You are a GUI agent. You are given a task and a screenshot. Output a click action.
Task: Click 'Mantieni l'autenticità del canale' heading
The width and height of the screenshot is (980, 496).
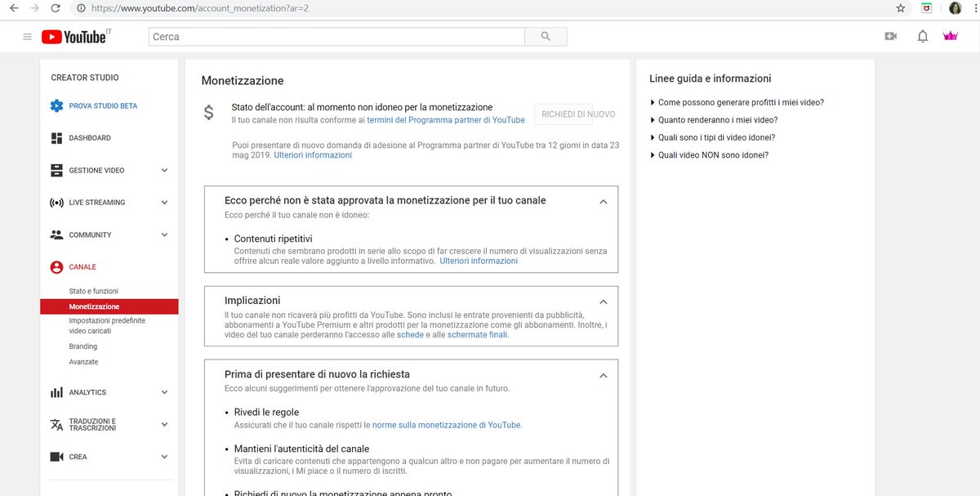coord(301,449)
